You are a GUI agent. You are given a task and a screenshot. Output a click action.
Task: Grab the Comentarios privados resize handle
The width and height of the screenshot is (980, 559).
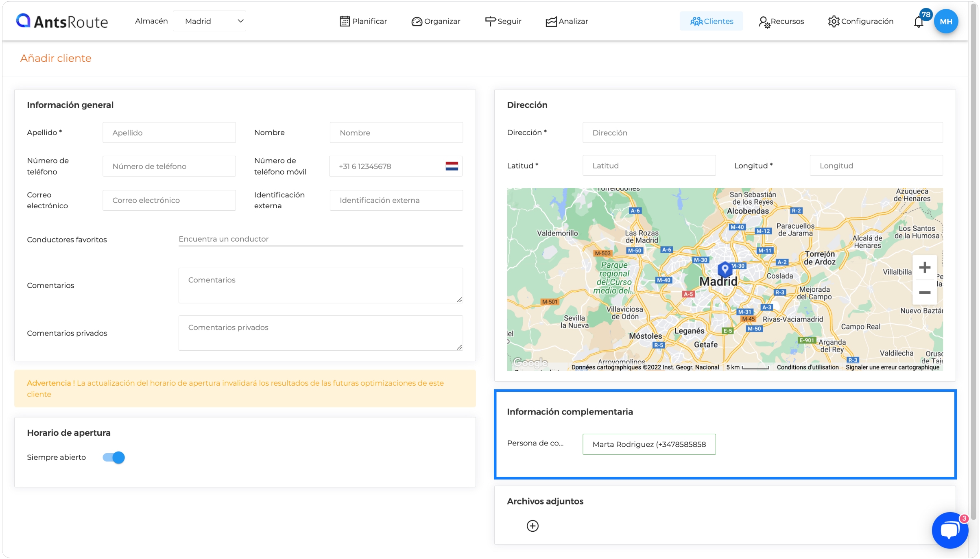[x=459, y=347]
